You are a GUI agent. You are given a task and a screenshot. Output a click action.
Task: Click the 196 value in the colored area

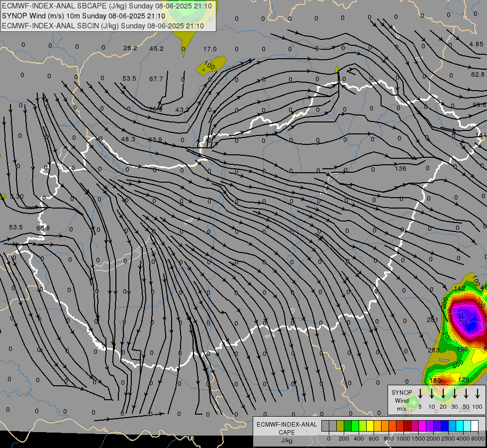click(x=462, y=349)
